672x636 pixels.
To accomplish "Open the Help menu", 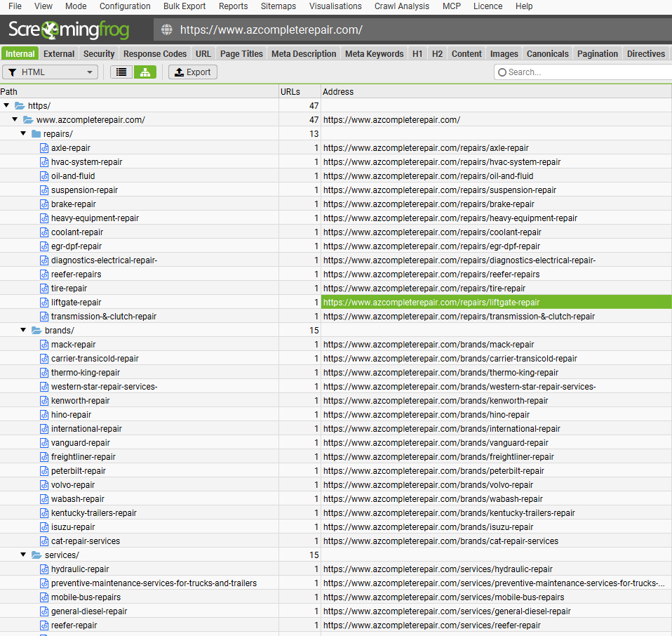I will click(524, 6).
